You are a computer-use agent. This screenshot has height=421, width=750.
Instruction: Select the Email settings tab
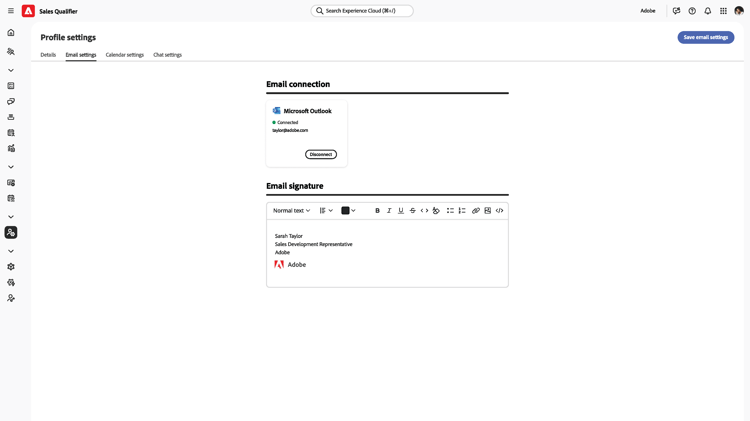81,55
